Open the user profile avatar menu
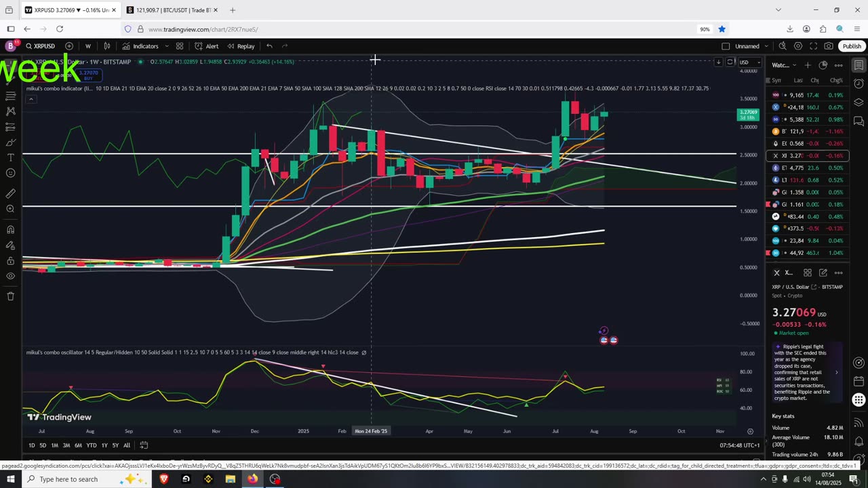This screenshot has height=488, width=868. pyautogui.click(x=10, y=46)
